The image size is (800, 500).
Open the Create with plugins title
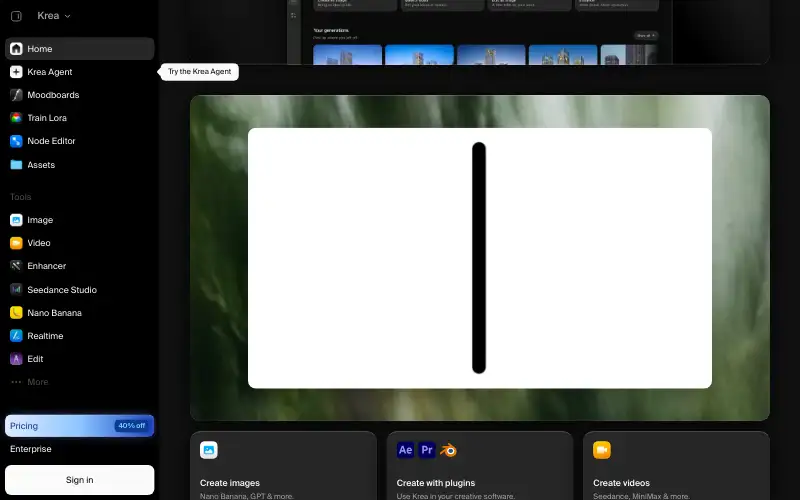(x=436, y=483)
